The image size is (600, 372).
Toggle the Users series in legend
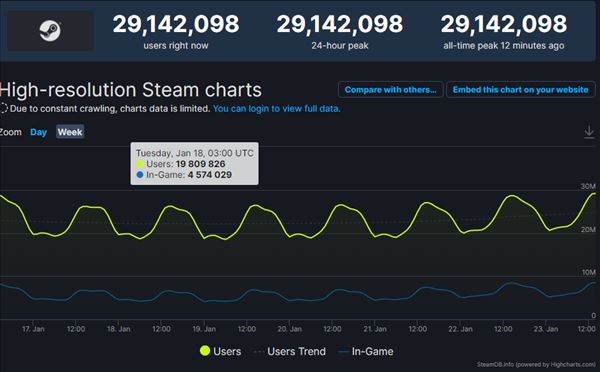click(x=220, y=351)
